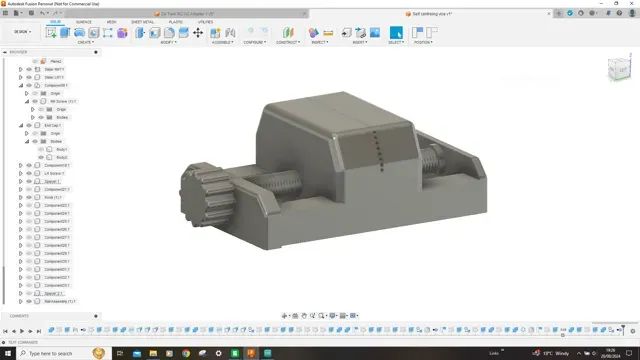The height and width of the screenshot is (360, 640).
Task: Click the New Component icon in Assemble
Action: [215, 33]
